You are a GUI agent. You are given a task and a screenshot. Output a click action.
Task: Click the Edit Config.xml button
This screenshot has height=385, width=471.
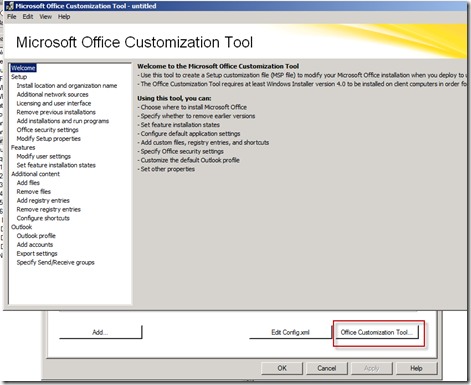(x=290, y=332)
